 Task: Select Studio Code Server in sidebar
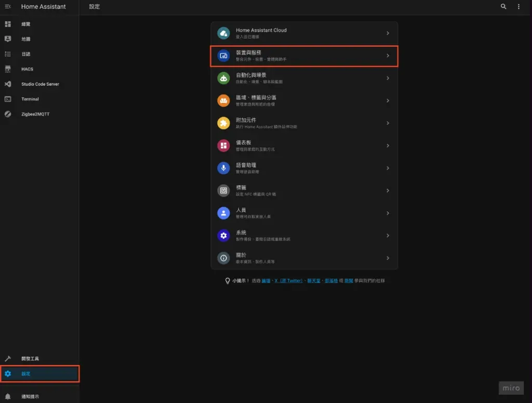[40, 84]
